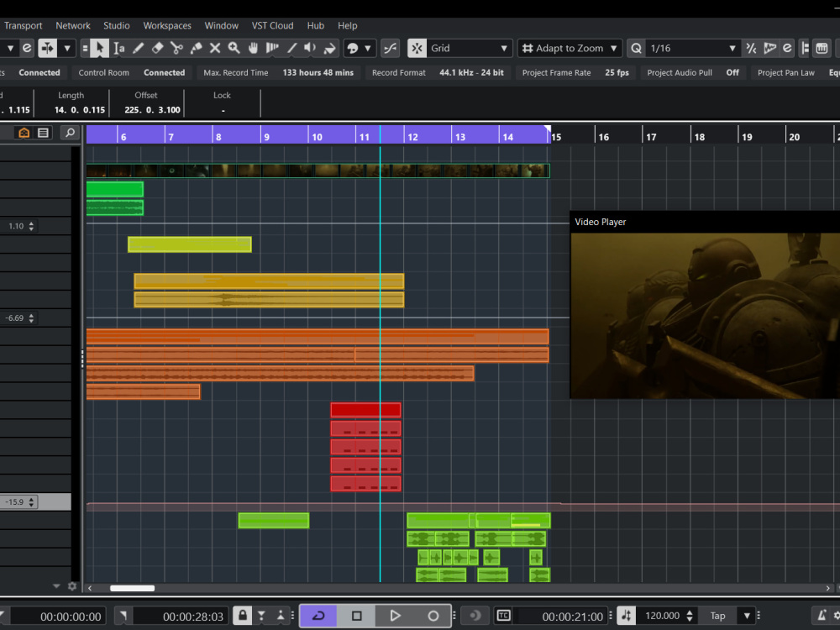Open the Help menu
Screen dimensions: 840x630
[347, 25]
